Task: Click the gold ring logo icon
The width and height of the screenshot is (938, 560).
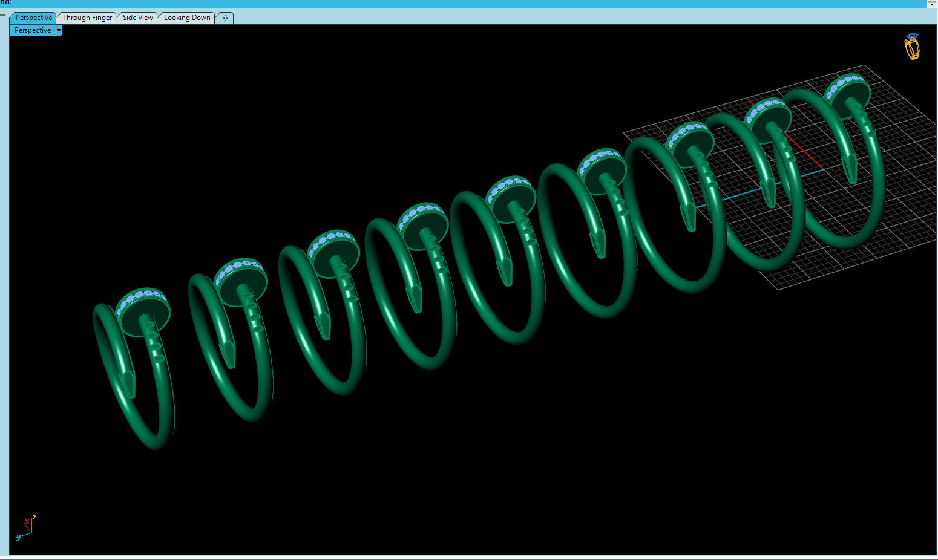Action: tap(912, 47)
